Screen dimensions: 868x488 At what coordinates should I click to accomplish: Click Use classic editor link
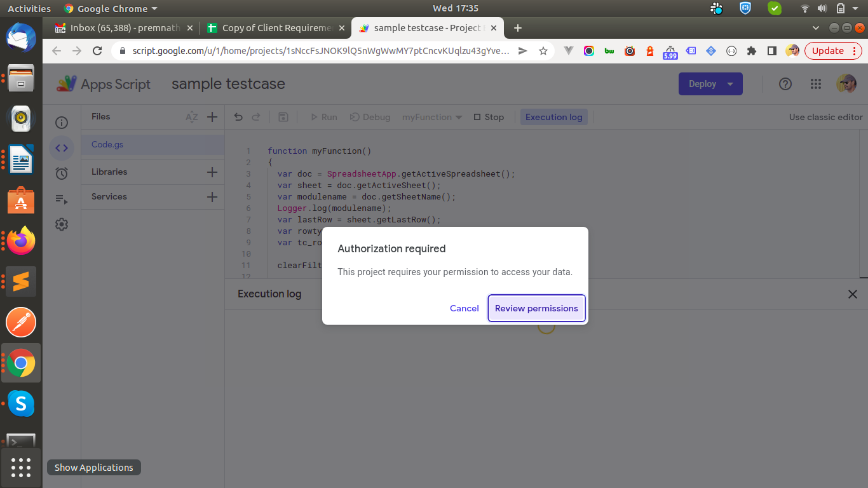pyautogui.click(x=826, y=117)
